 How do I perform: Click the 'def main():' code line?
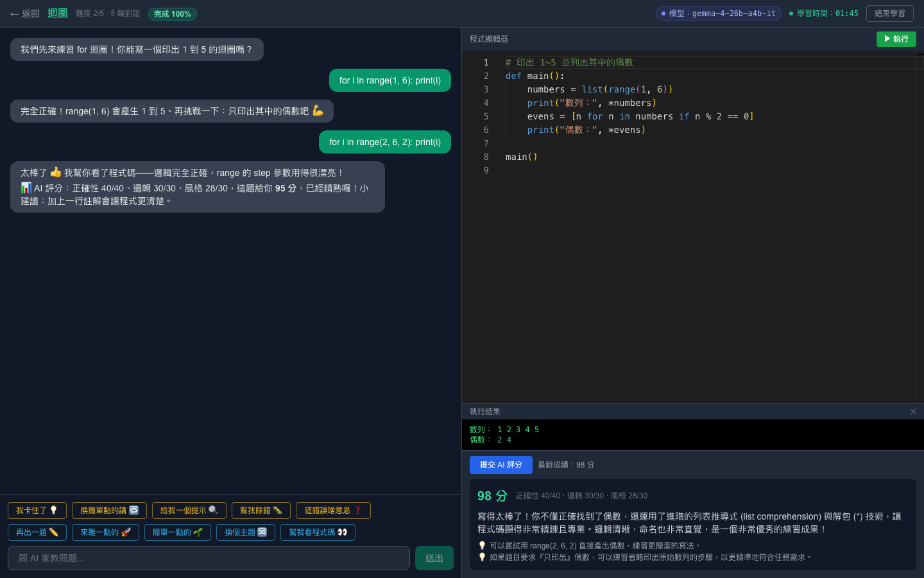click(x=535, y=76)
